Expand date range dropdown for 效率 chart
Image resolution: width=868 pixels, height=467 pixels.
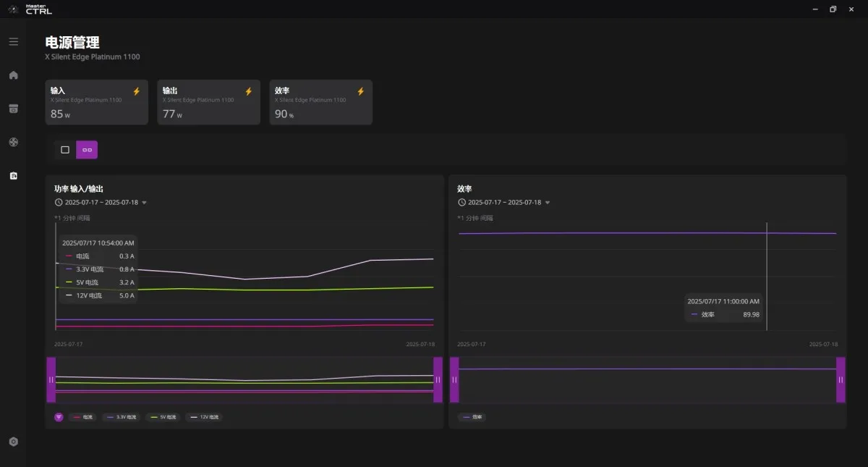547,203
